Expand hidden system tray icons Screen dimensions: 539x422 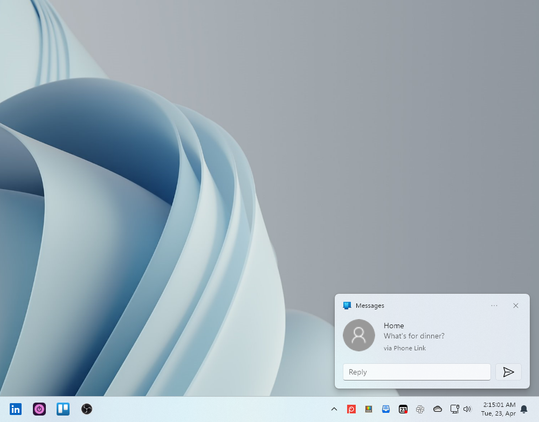[x=334, y=409]
